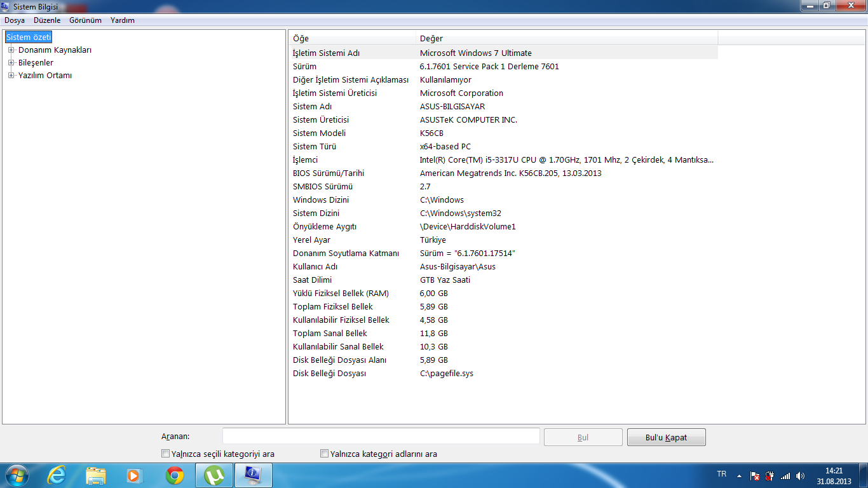
Task: Select the Donanım Soyutlama Katmanı row
Action: coord(504,253)
